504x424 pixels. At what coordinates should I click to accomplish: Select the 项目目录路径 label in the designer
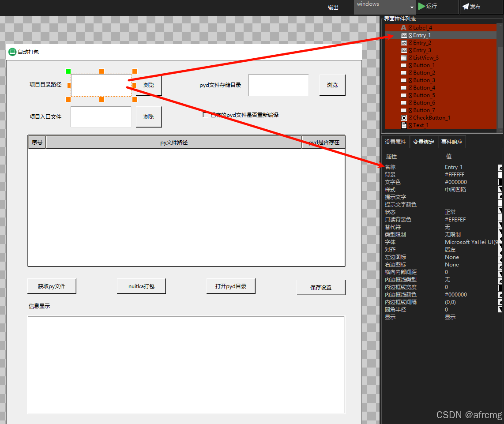pyautogui.click(x=45, y=85)
